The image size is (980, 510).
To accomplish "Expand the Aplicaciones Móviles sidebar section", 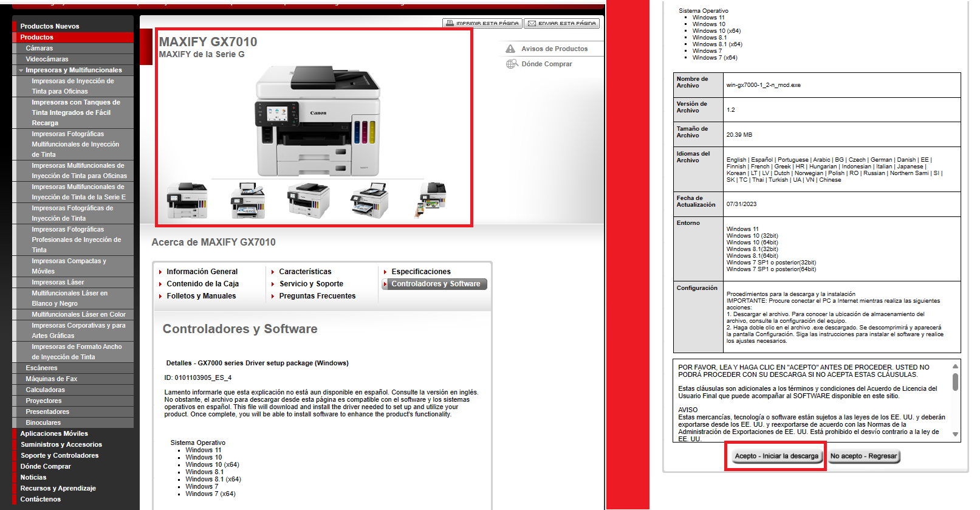I will (x=54, y=433).
